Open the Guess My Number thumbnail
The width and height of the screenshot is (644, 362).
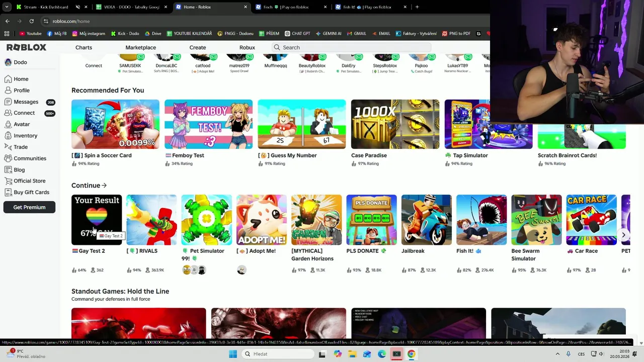pos(302,124)
